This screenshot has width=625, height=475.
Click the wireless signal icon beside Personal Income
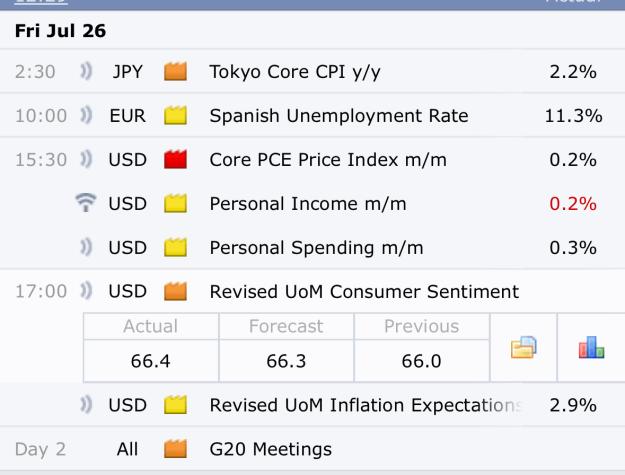coord(86,202)
